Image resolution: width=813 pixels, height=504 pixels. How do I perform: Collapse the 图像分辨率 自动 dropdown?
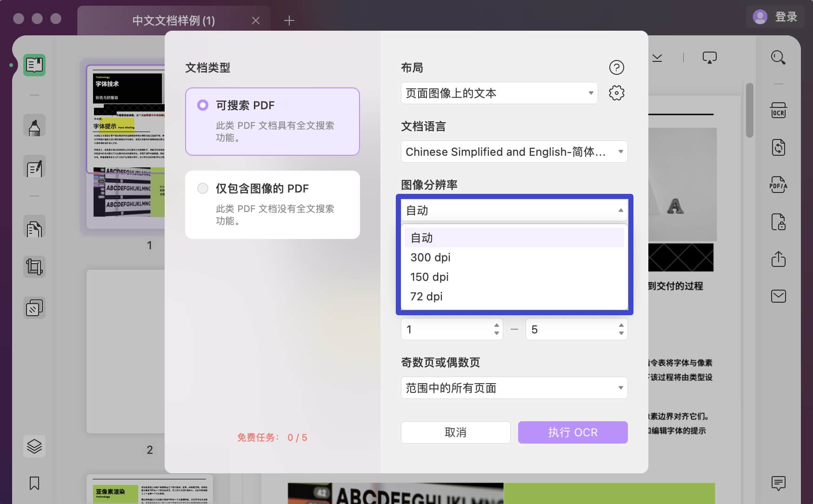click(x=514, y=210)
